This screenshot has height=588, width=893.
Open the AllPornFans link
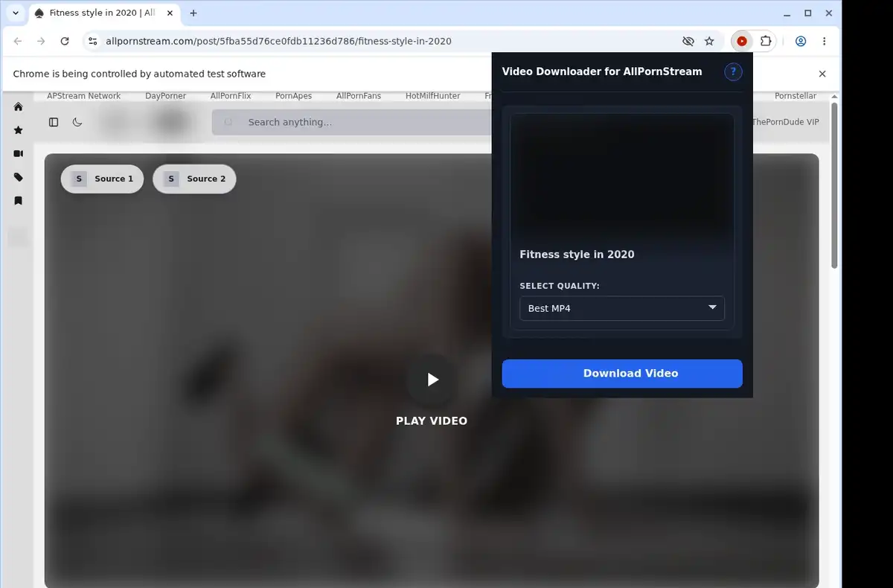coord(359,96)
